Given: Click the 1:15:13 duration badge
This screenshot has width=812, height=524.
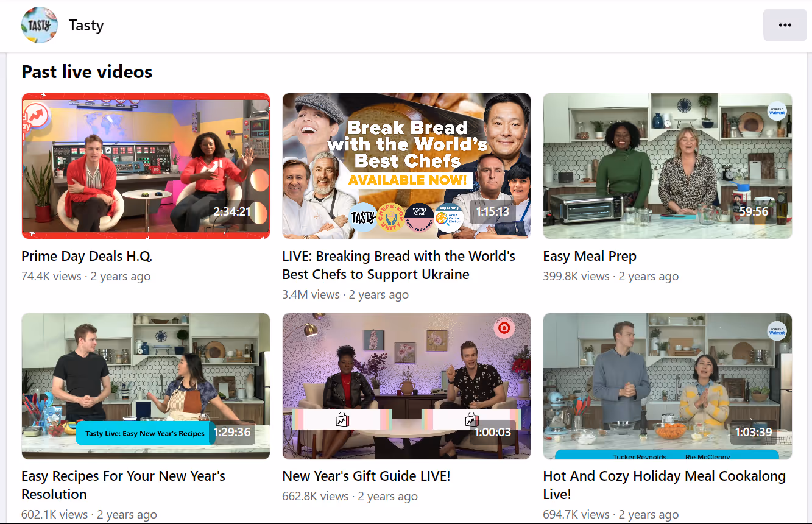Looking at the screenshot, I should 492,211.
